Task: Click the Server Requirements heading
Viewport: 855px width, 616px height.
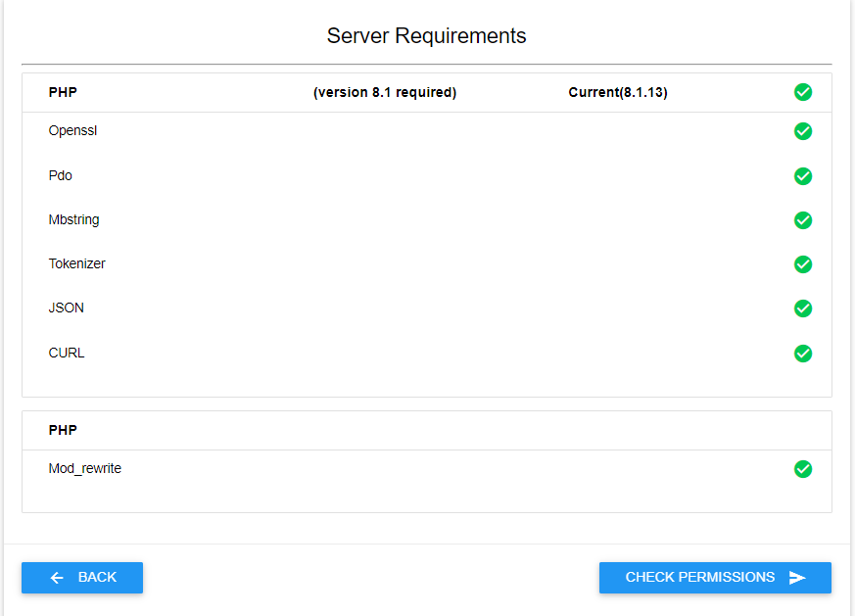Action: coord(426,36)
